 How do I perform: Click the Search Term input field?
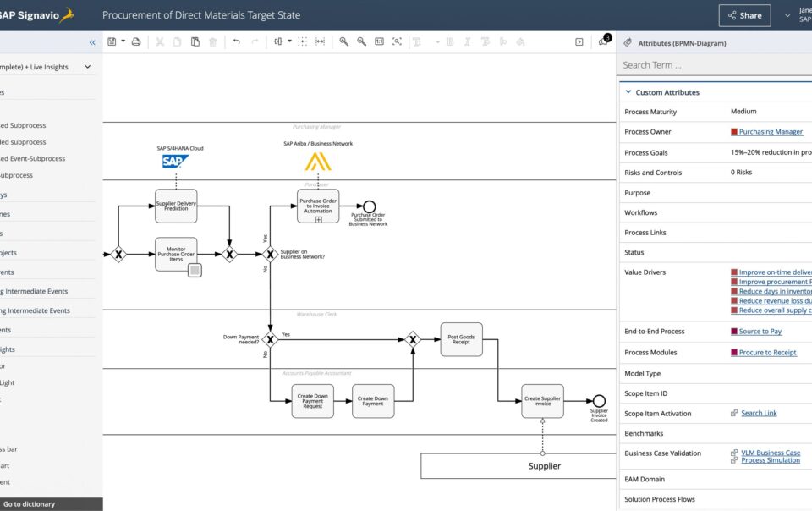tap(715, 65)
